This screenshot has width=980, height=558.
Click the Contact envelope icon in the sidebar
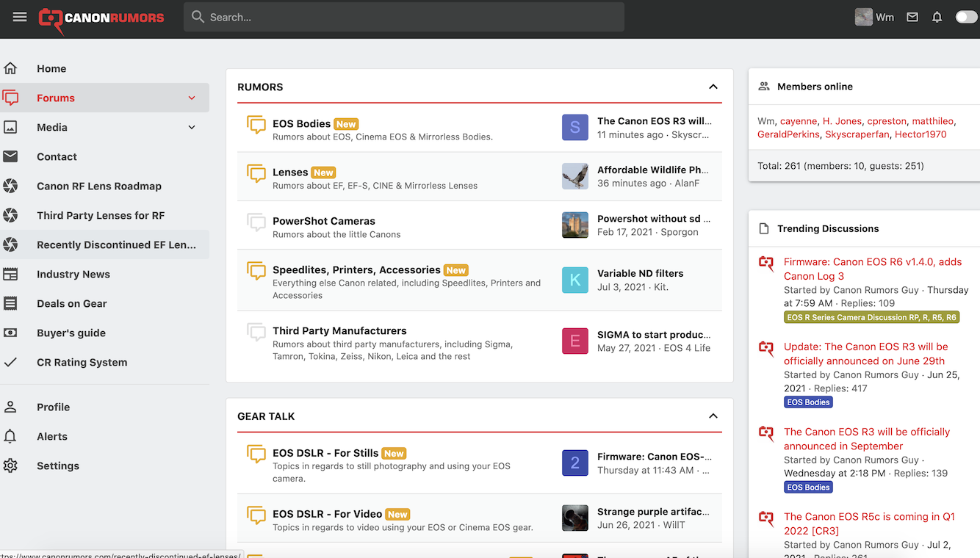point(10,156)
